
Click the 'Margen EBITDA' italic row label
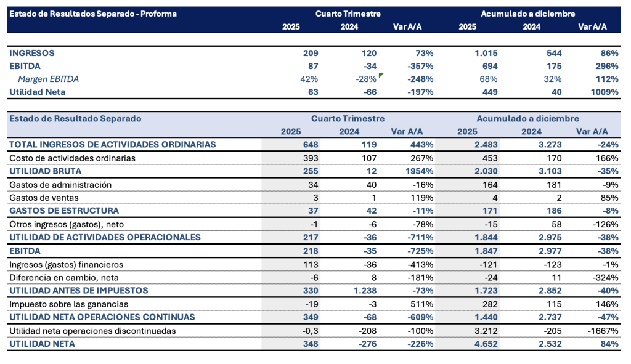tap(48, 79)
